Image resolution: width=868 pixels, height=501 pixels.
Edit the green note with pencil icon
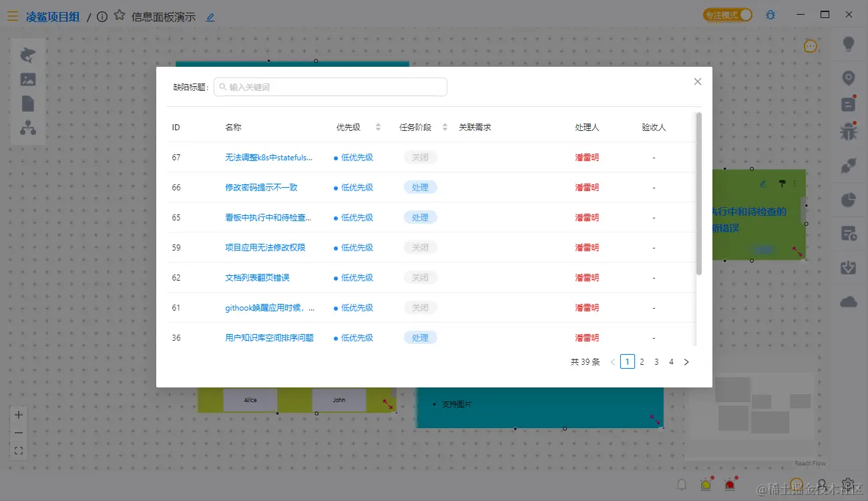[x=764, y=183]
